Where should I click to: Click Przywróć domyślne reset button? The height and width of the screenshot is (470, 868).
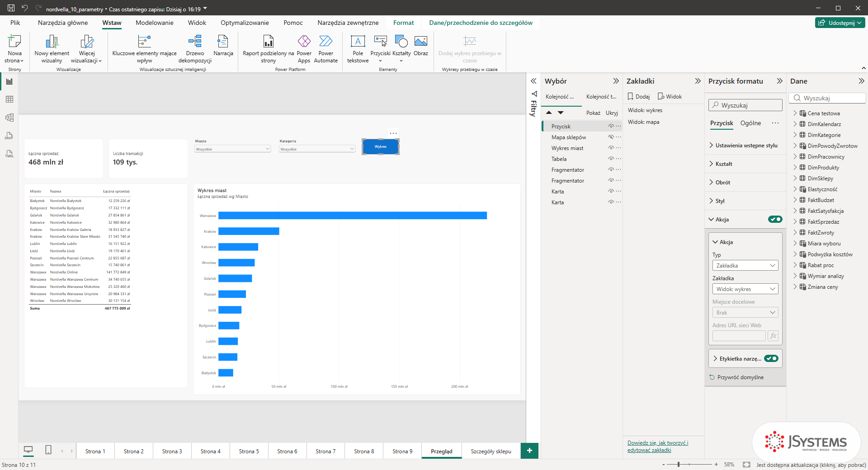736,377
